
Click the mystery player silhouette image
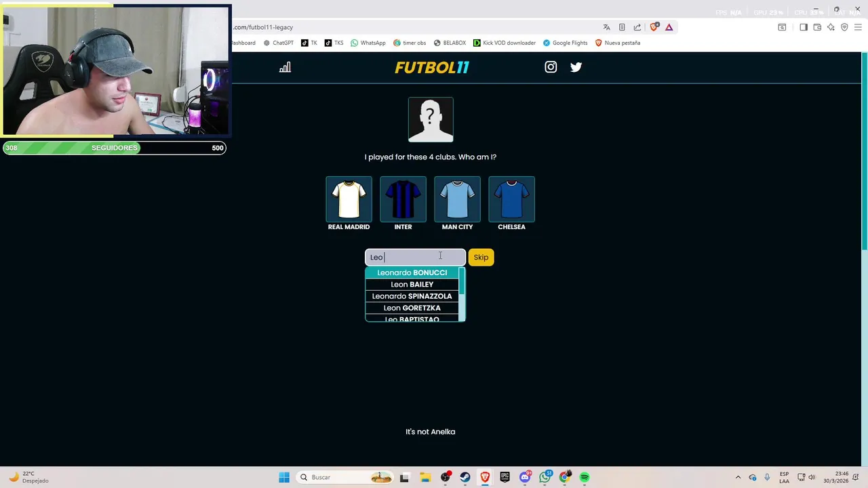[431, 119]
